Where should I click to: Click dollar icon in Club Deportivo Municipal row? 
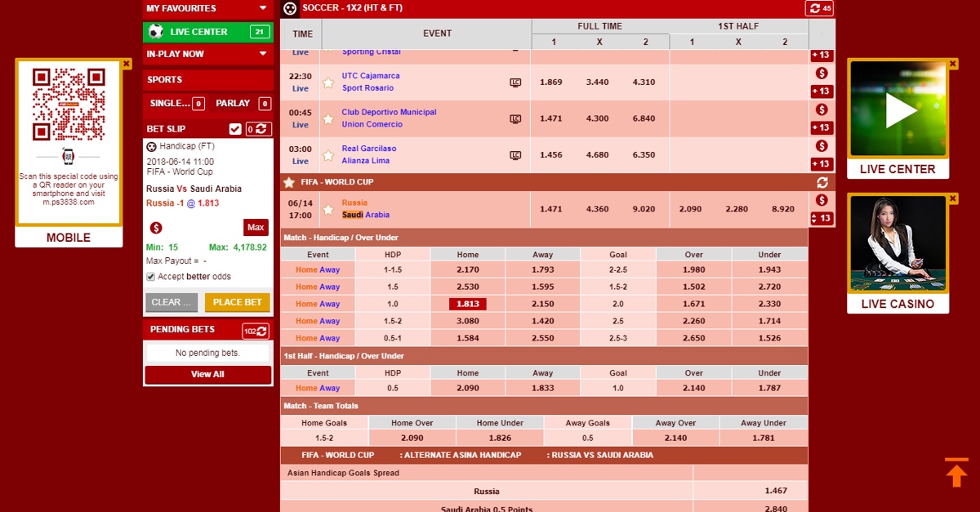pos(822,109)
